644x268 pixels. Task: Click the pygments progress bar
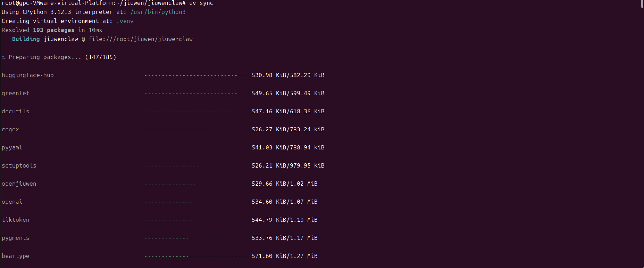(196, 238)
